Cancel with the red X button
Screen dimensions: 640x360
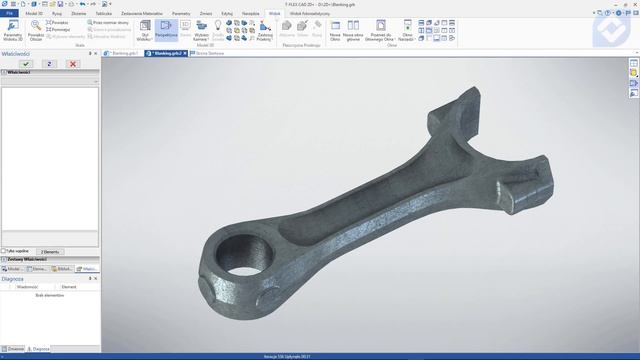pos(73,64)
